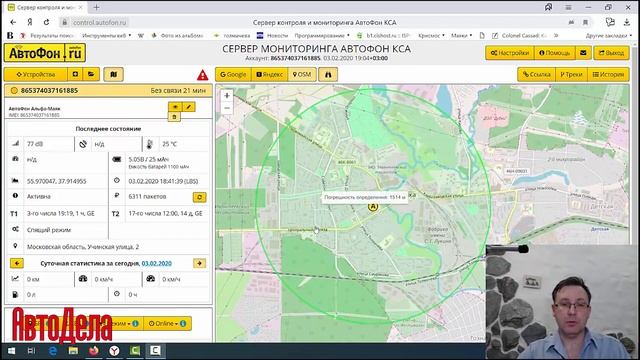Open the Ссылка link button
Viewport: 640px width, 360px height.
(537, 75)
